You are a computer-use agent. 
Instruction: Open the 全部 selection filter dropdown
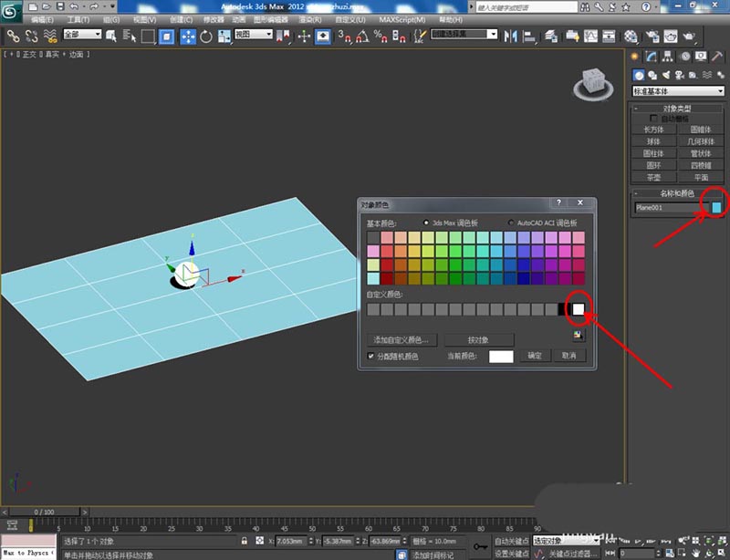click(84, 35)
